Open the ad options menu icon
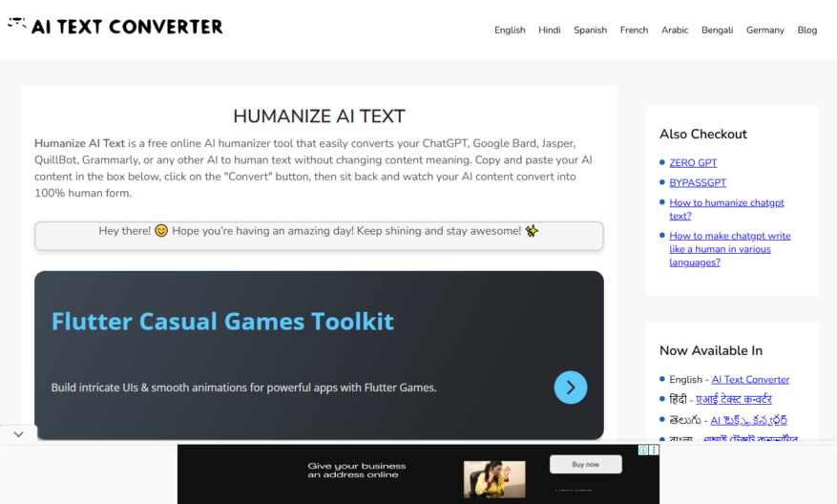 [x=654, y=451]
